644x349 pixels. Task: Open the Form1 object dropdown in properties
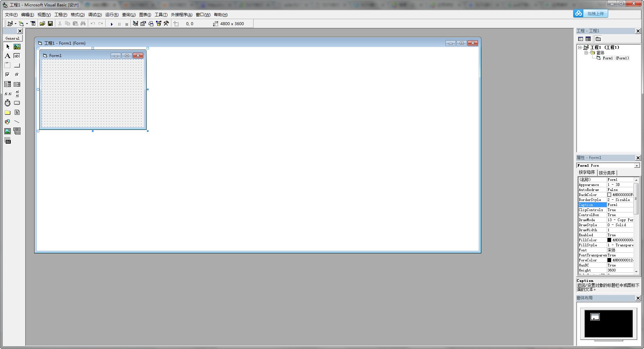coord(637,166)
